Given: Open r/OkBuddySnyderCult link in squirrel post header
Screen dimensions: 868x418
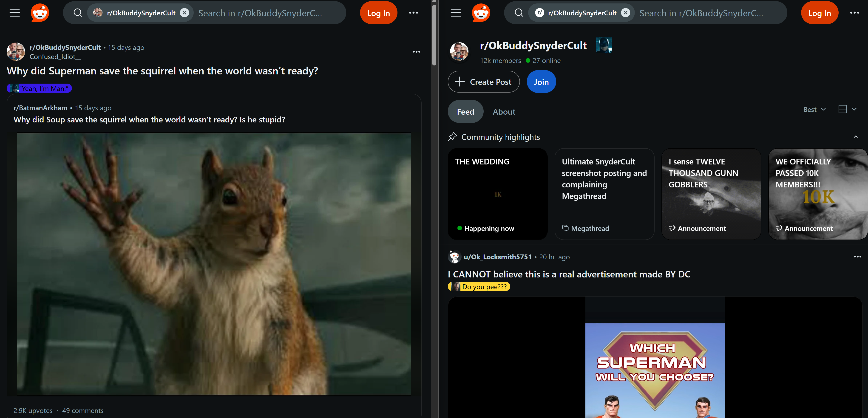Looking at the screenshot, I should (65, 47).
